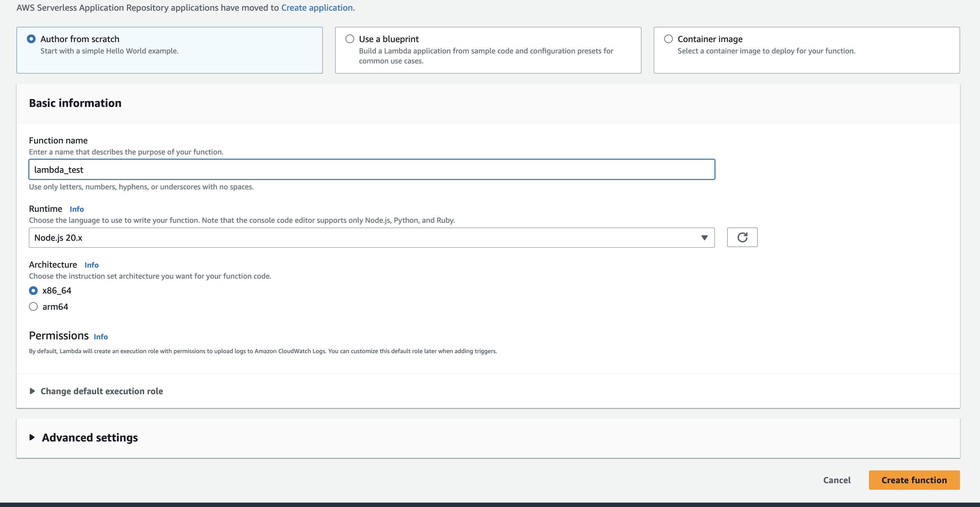
Task: Open the Permissions Info link
Action: pyautogui.click(x=100, y=337)
